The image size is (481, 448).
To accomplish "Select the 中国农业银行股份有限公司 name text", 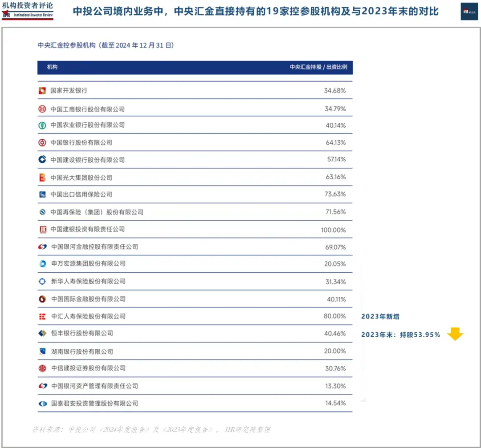I will tap(88, 125).
